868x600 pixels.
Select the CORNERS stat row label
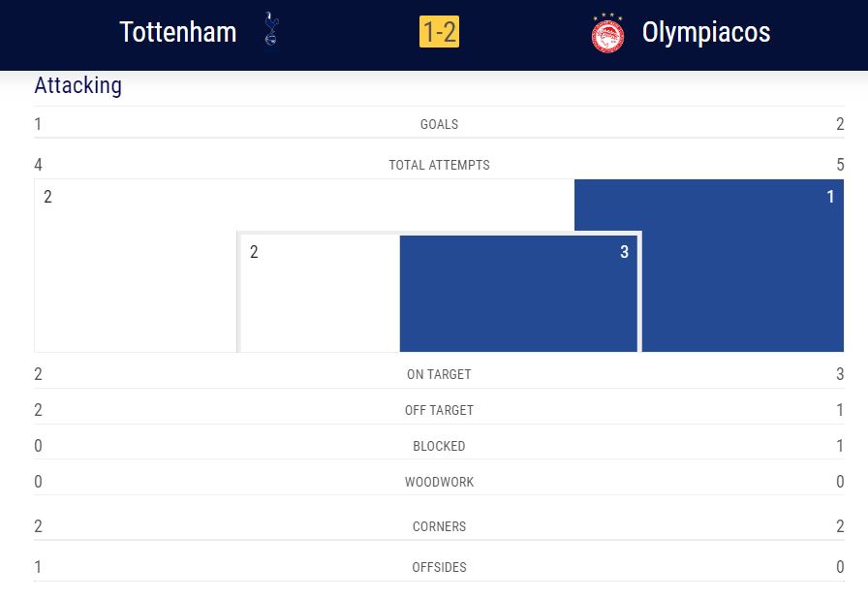pyautogui.click(x=439, y=526)
